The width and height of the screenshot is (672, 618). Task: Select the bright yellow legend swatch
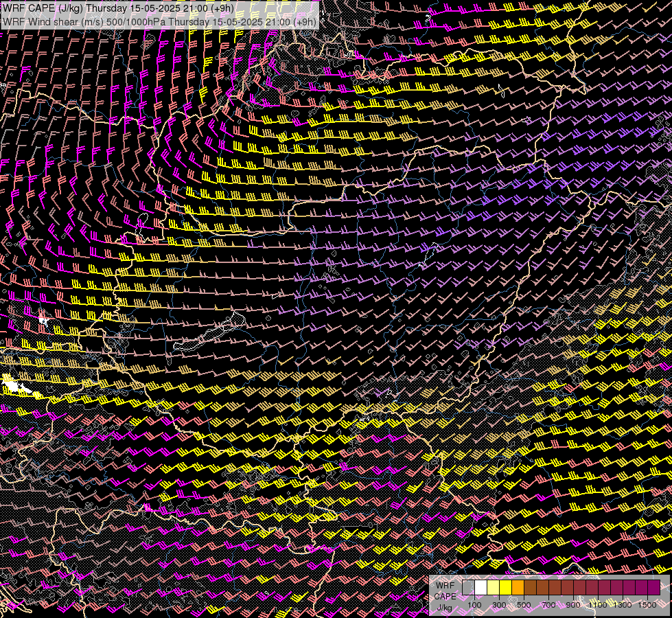pos(506,588)
